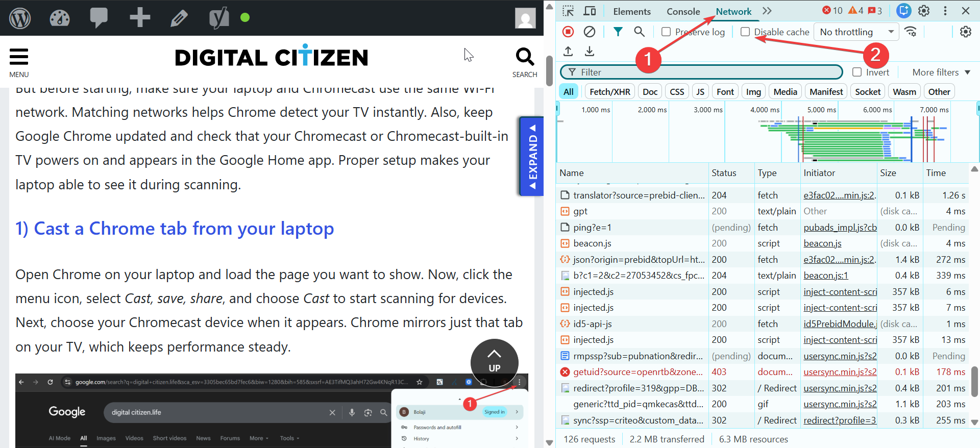
Task: Show more DevTools tabs with the chevrons
Action: [x=767, y=11]
